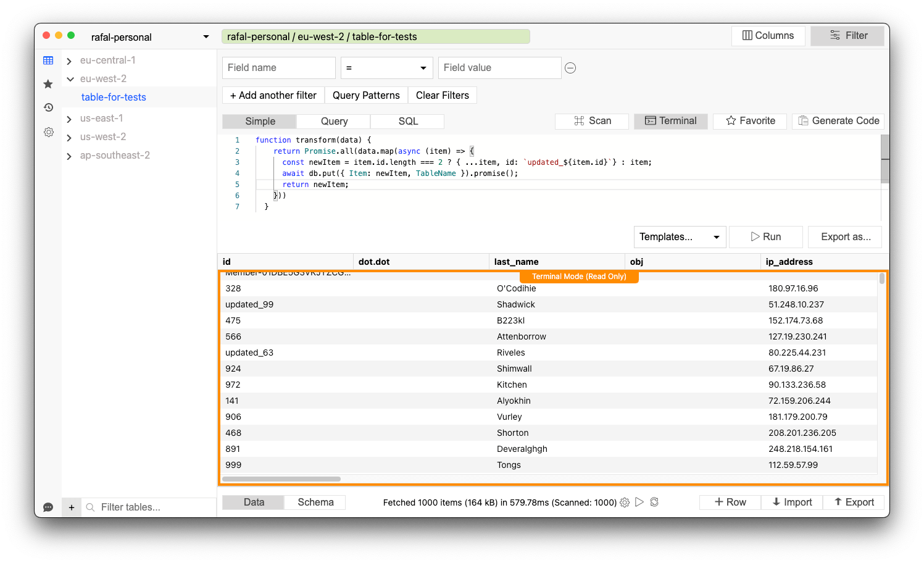Image resolution: width=924 pixels, height=563 pixels.
Task: Sort by the id column header
Action: pos(285,262)
